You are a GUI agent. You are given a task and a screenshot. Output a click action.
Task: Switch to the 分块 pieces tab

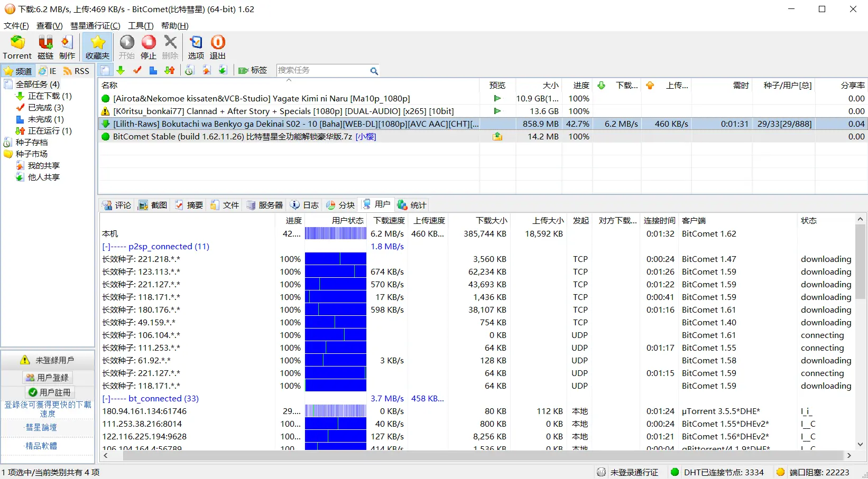[x=340, y=205]
